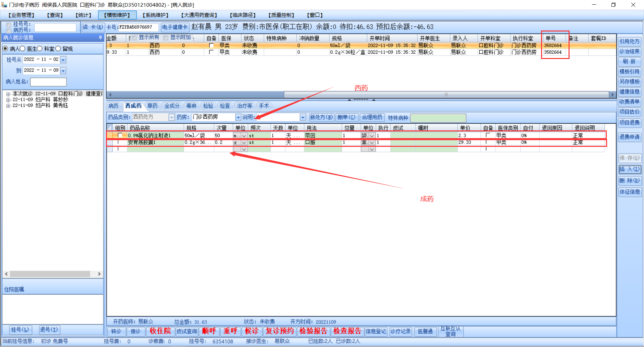644x347 pixels.
Task: Click the 病人姓名 input field
Action: 48,82
